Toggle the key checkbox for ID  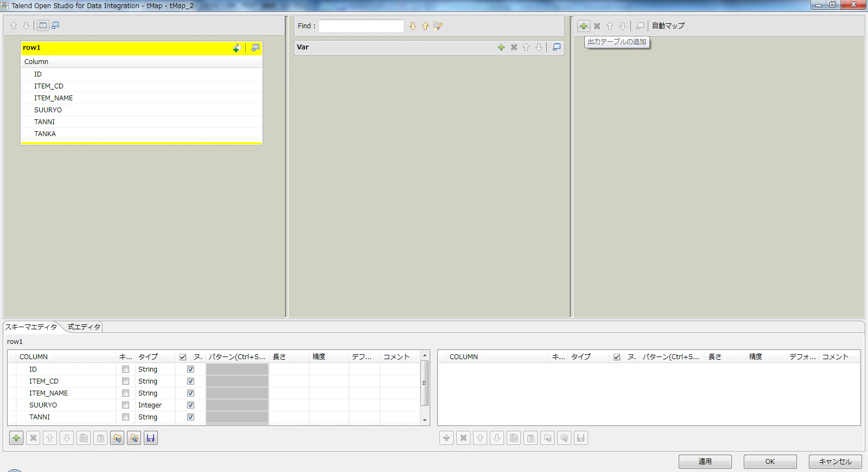tap(125, 369)
